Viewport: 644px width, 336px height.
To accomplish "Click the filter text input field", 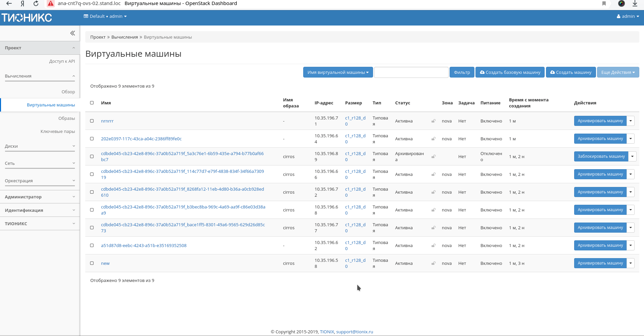I will click(411, 72).
